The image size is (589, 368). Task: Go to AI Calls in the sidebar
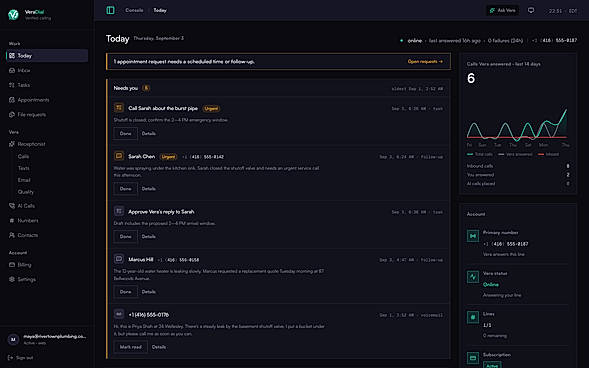point(47,206)
